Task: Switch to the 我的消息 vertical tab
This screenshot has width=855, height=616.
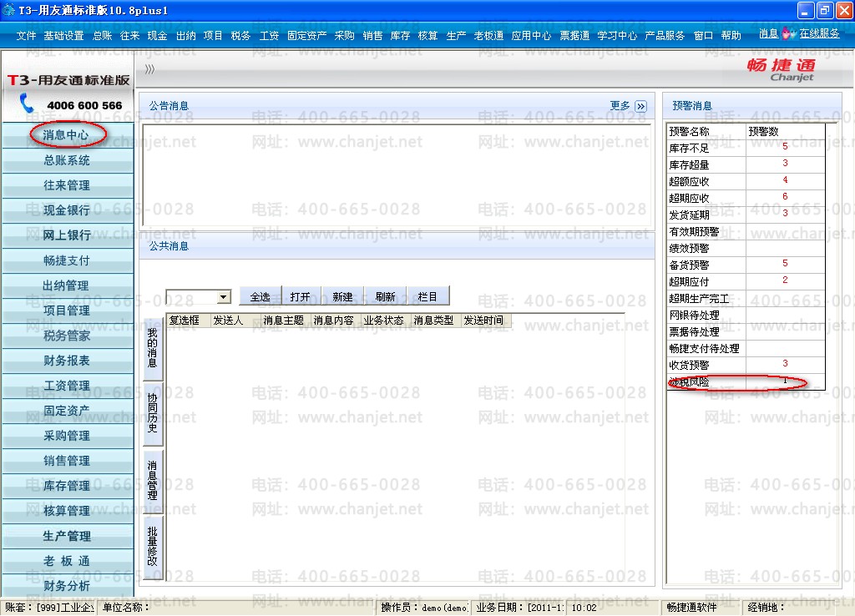Action: (x=153, y=348)
